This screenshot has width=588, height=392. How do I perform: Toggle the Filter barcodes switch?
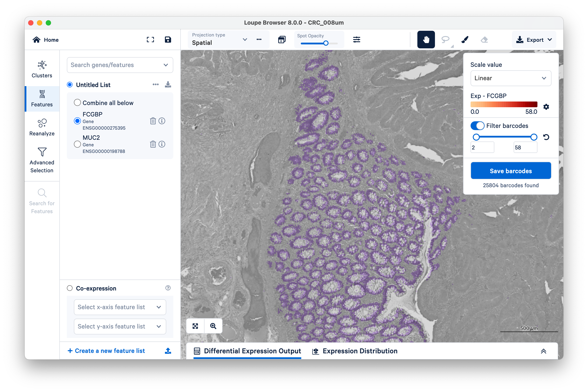pyautogui.click(x=477, y=126)
